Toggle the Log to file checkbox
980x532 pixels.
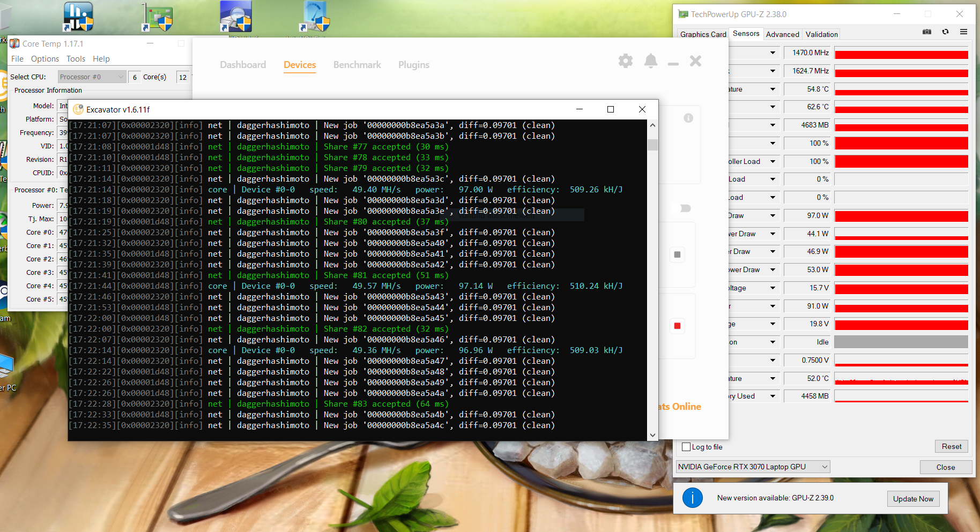[686, 447]
